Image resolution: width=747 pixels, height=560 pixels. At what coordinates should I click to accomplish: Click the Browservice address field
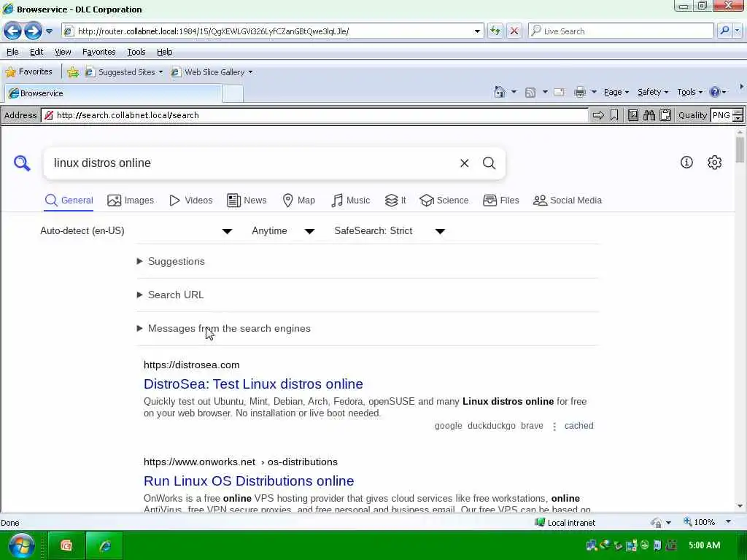pos(315,115)
